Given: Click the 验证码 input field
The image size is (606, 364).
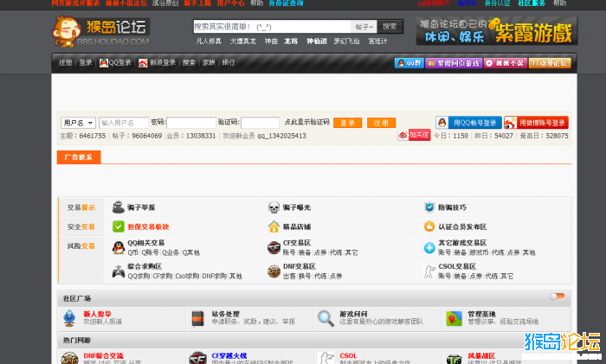Looking at the screenshot, I should point(260,123).
